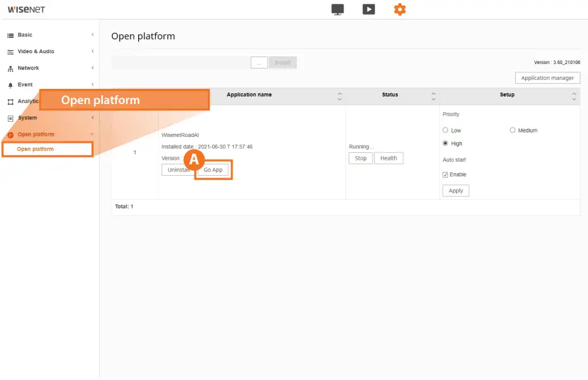Click the Application name column header
The height and width of the screenshot is (380, 588).
point(249,95)
